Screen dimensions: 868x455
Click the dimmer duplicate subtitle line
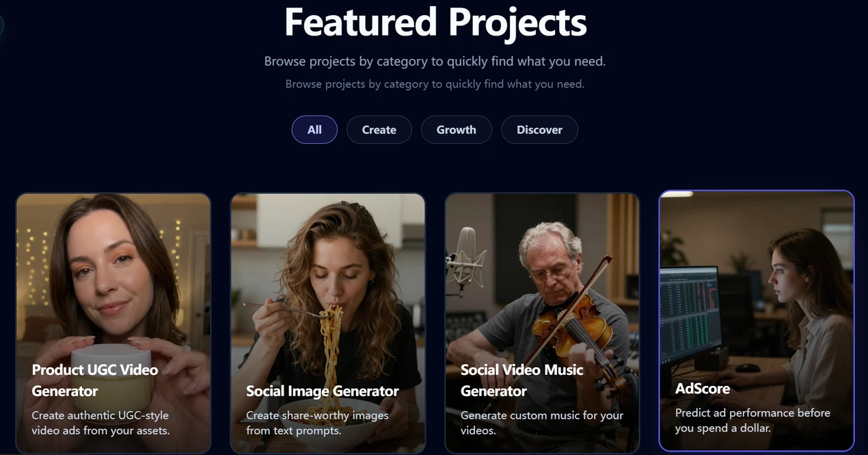pos(435,84)
